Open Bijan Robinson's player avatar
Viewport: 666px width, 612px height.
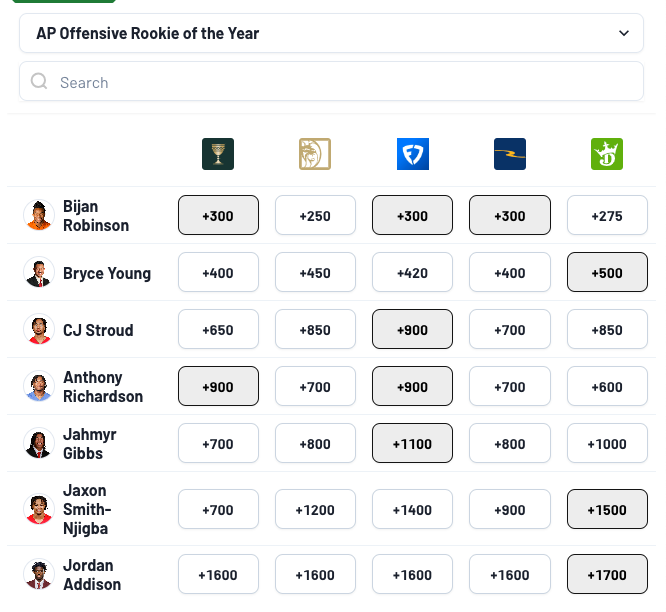39,215
